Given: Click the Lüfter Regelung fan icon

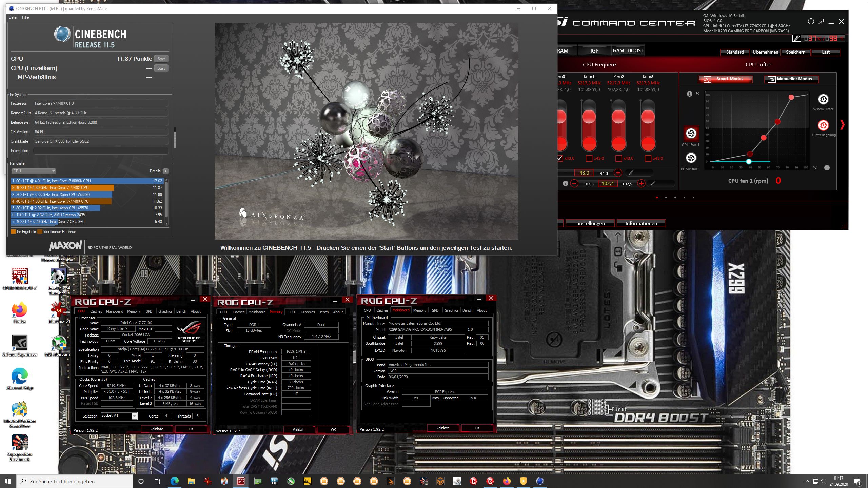Looking at the screenshot, I should pos(823,125).
